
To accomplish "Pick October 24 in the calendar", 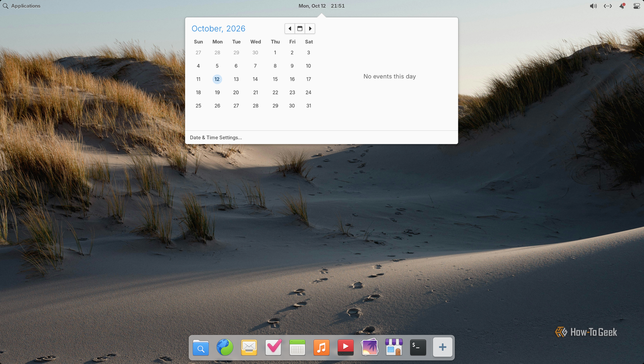I will 309,92.
